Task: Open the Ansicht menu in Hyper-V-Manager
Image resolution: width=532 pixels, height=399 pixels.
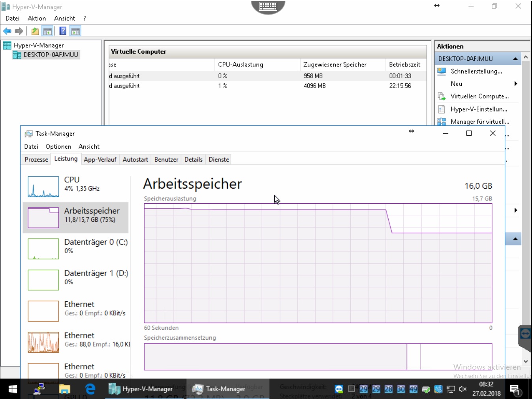Action: [64, 18]
